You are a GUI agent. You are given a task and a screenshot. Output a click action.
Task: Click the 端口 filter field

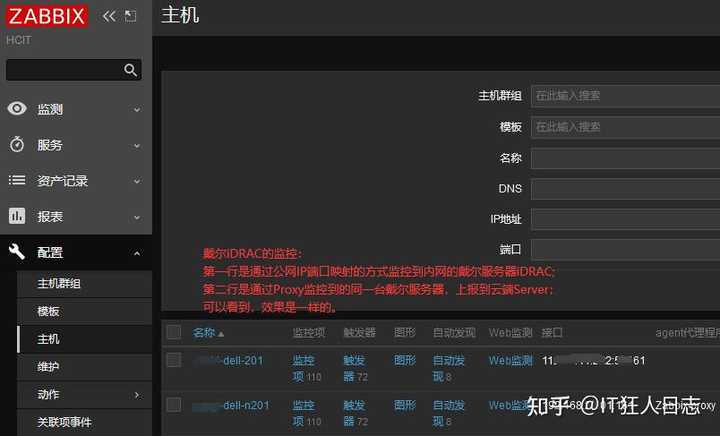(x=625, y=250)
